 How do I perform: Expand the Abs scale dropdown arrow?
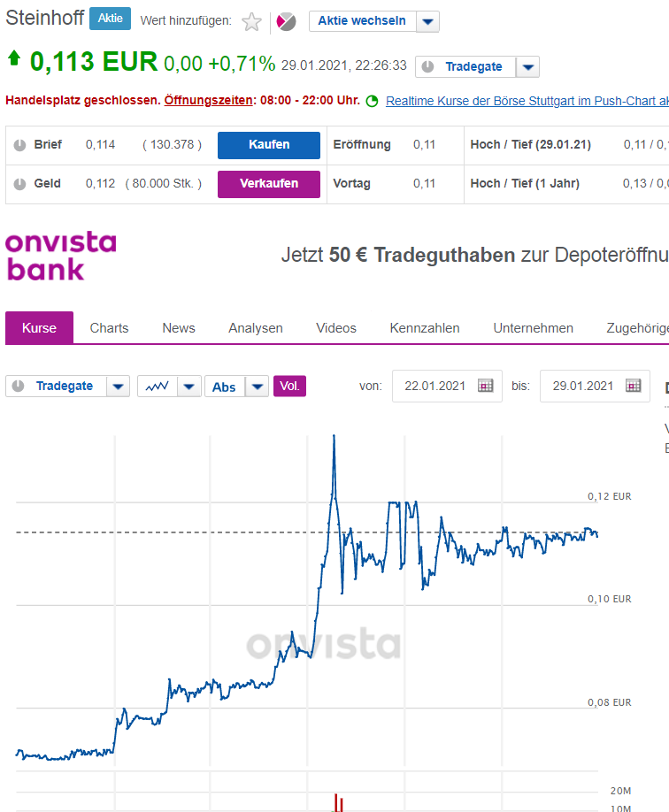(257, 387)
